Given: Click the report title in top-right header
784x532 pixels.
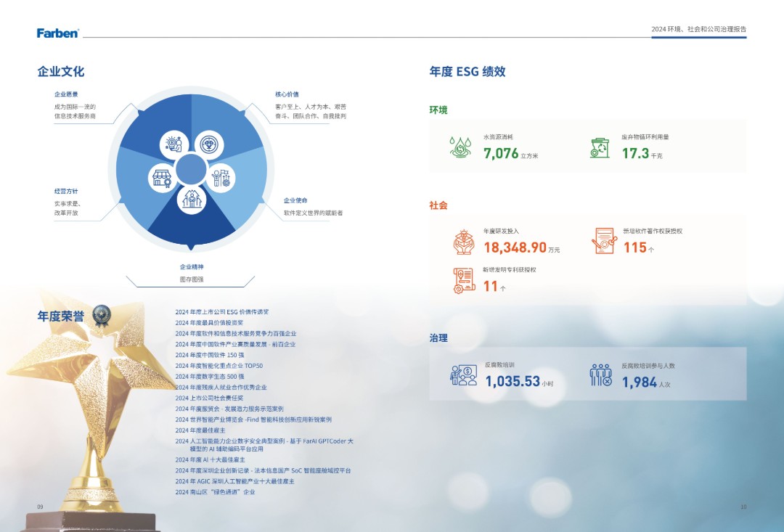Looking at the screenshot, I should click(x=698, y=30).
